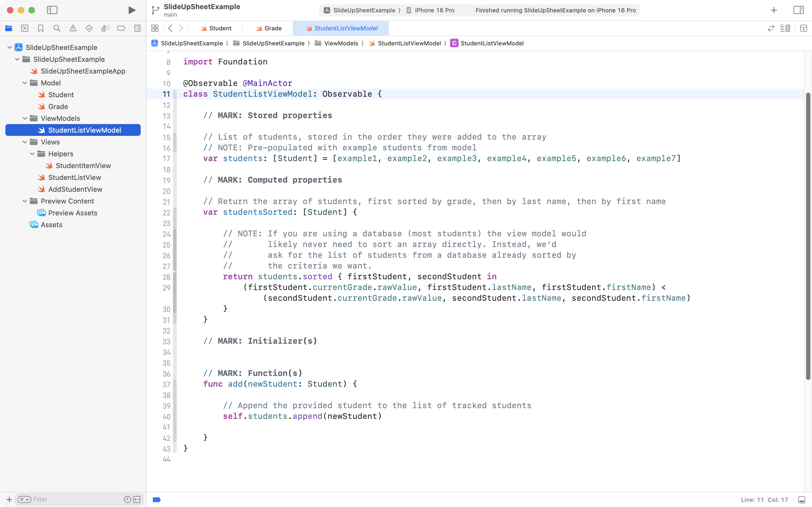Open the Source Control navigator icon
The height and width of the screenshot is (507, 812).
click(24, 28)
